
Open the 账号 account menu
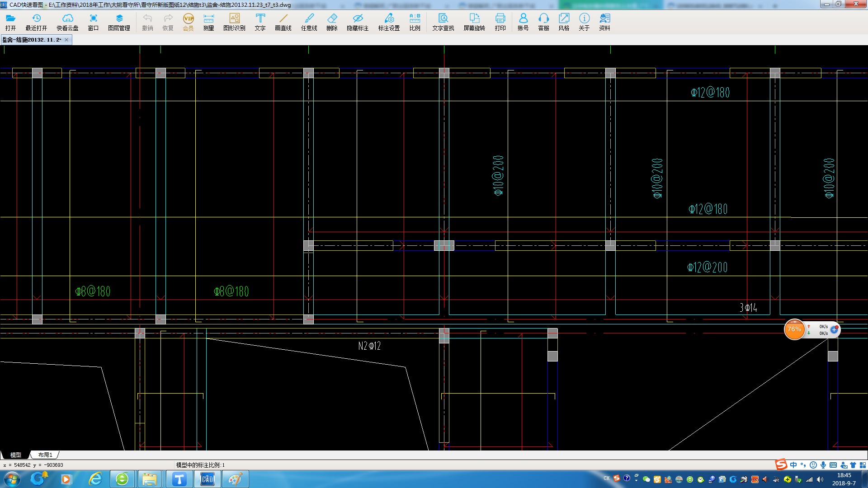(x=523, y=22)
